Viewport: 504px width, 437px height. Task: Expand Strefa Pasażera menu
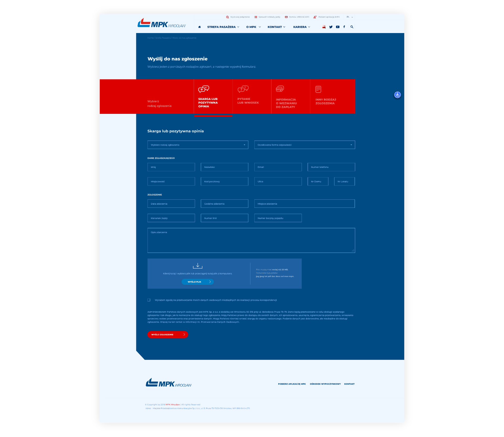click(223, 27)
